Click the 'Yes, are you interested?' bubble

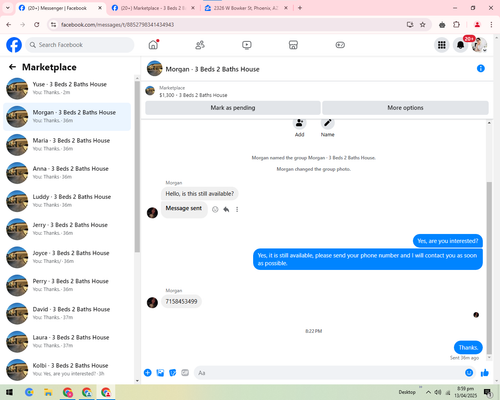448,241
